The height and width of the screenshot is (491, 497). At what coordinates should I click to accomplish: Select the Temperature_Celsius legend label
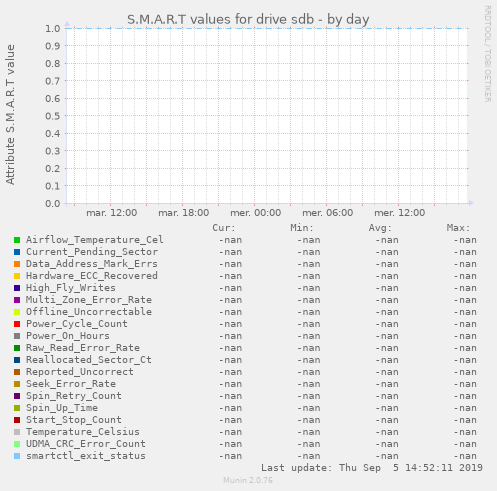point(83,432)
